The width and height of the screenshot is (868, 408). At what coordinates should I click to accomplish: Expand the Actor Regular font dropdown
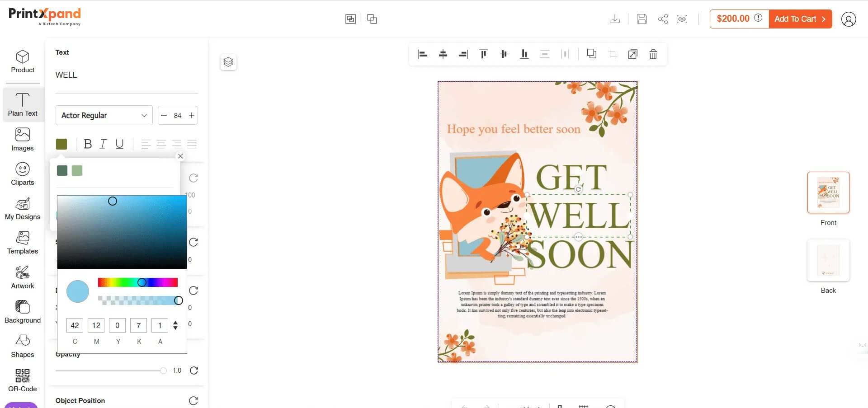[104, 115]
